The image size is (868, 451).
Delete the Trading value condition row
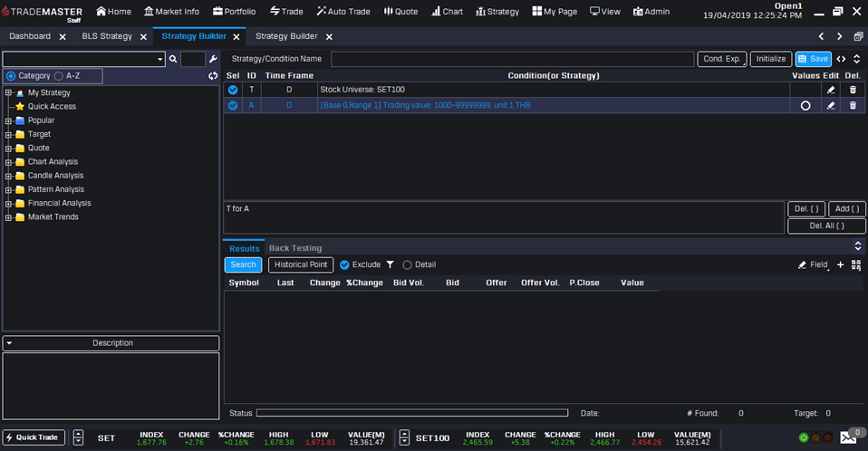854,105
